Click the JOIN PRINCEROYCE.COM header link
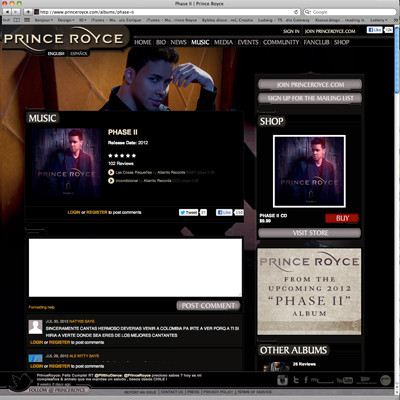Screen dimensions: 400x400 330,31
